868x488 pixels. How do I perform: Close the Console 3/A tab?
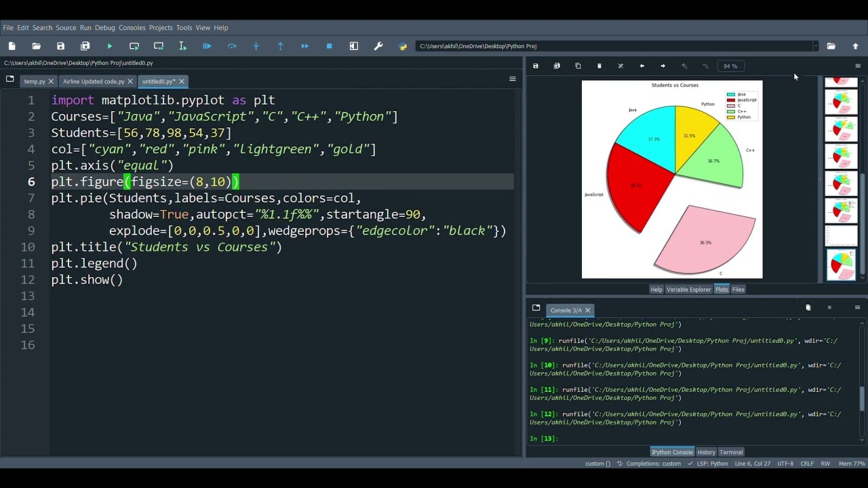pyautogui.click(x=587, y=310)
